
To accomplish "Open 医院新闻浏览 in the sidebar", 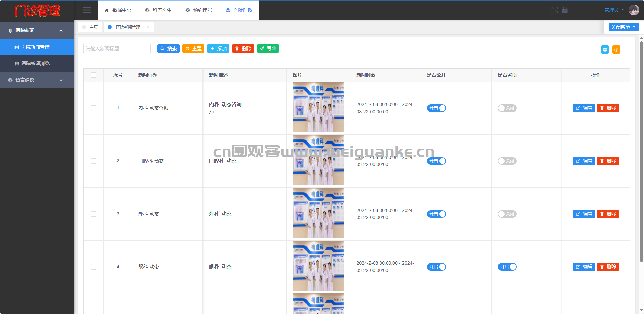I will tap(37, 64).
